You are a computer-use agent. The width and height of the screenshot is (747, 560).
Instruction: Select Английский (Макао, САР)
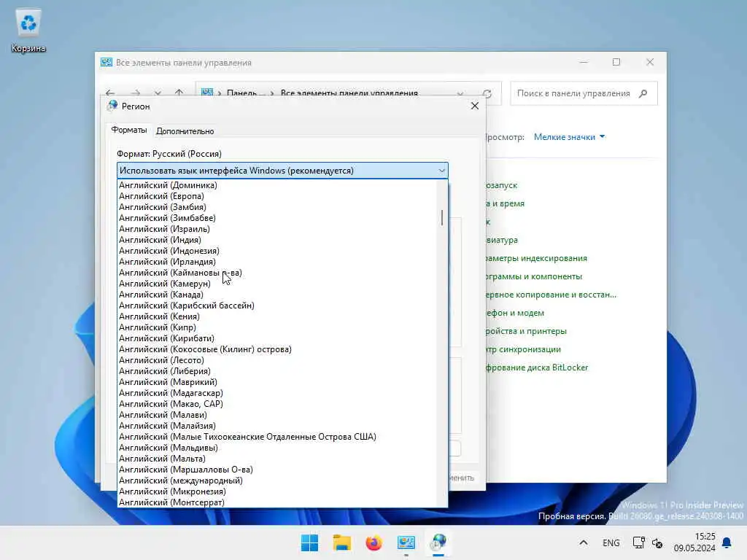pos(276,404)
